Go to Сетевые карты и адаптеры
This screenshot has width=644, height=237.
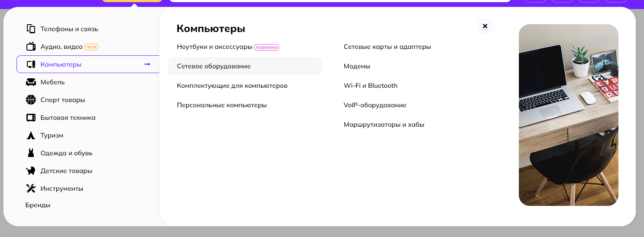click(387, 47)
